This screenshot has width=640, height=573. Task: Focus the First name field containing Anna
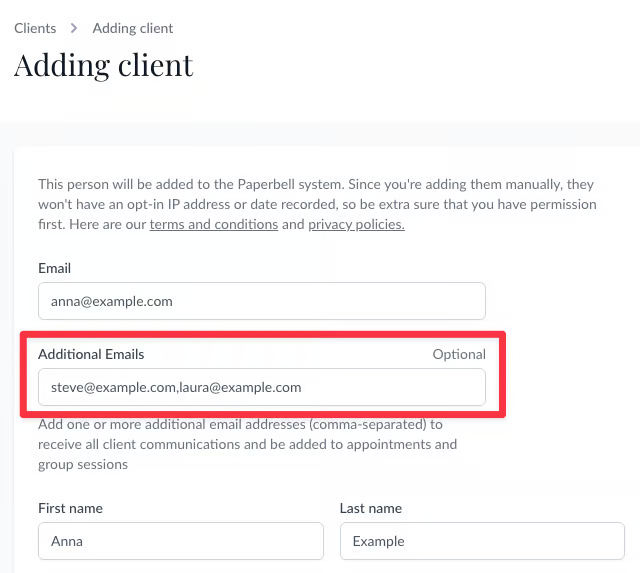pyautogui.click(x=181, y=541)
